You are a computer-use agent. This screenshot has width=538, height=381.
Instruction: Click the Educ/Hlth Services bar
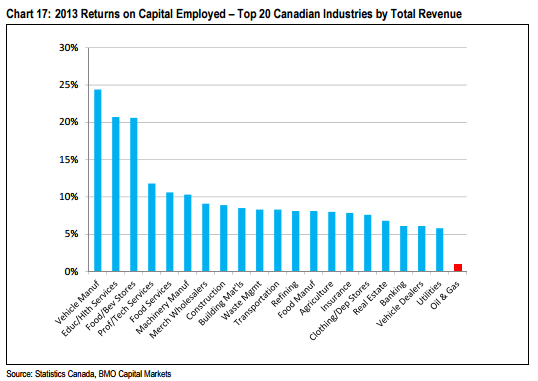[x=116, y=194]
